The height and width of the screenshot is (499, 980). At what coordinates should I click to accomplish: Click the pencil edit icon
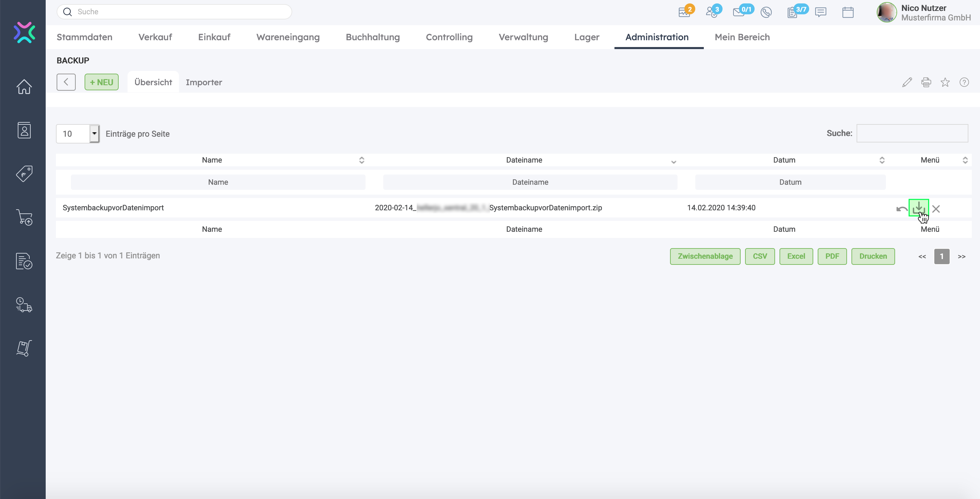click(907, 82)
